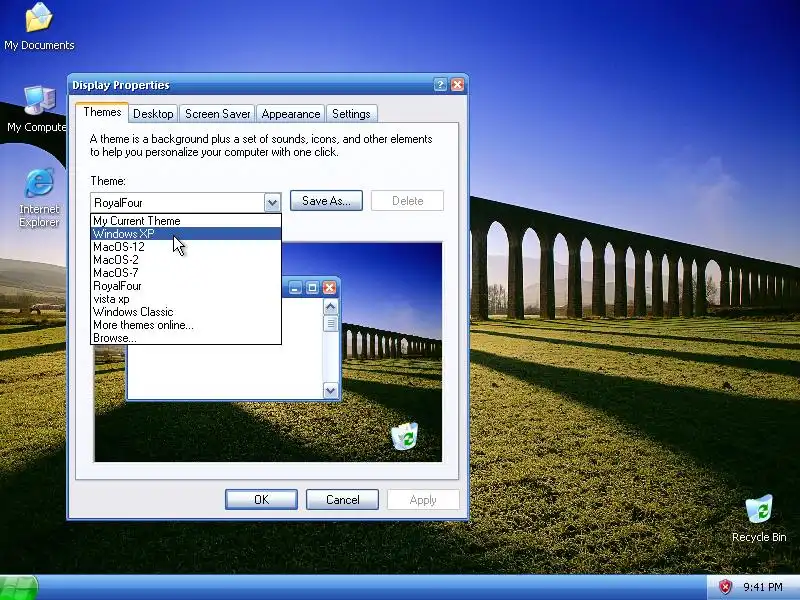Switch to the Appearance tab
Screen dimensions: 800x600
291,114
